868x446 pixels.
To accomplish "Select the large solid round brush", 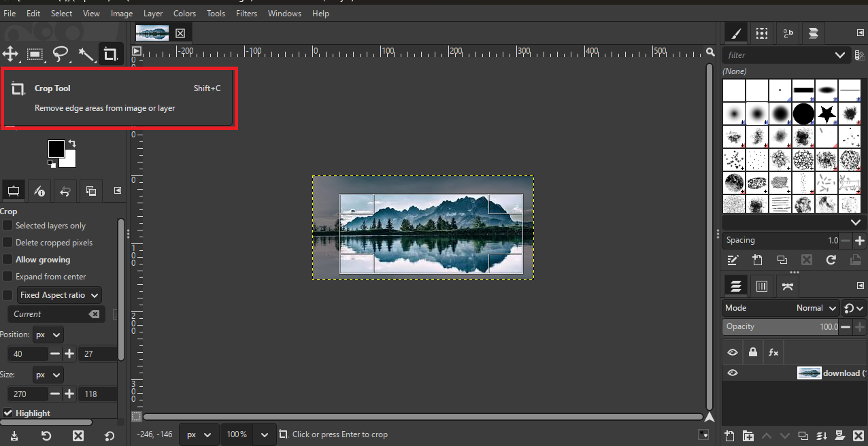I will (x=803, y=114).
